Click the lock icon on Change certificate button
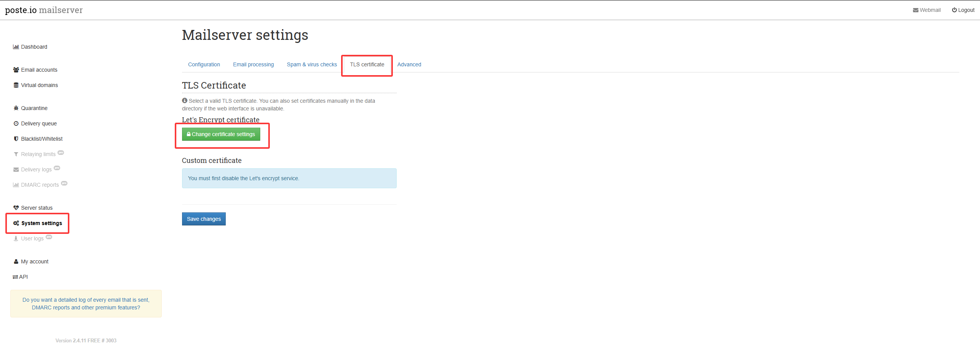The image size is (980, 355). [189, 134]
